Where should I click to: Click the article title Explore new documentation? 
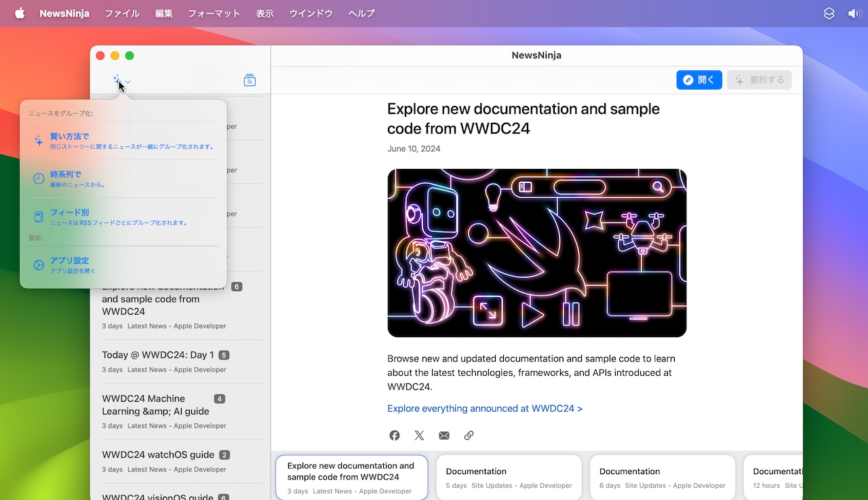524,119
